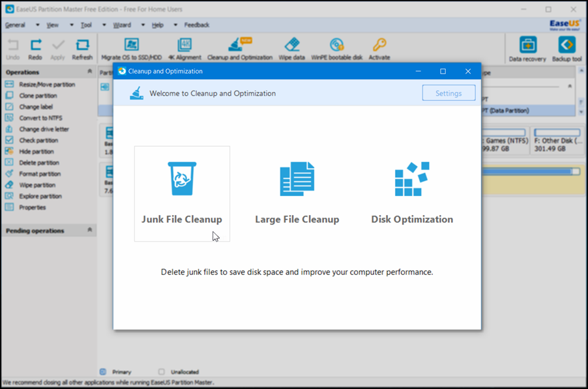The width and height of the screenshot is (588, 389).
Task: Create a WinPE bootable disk
Action: 337,50
